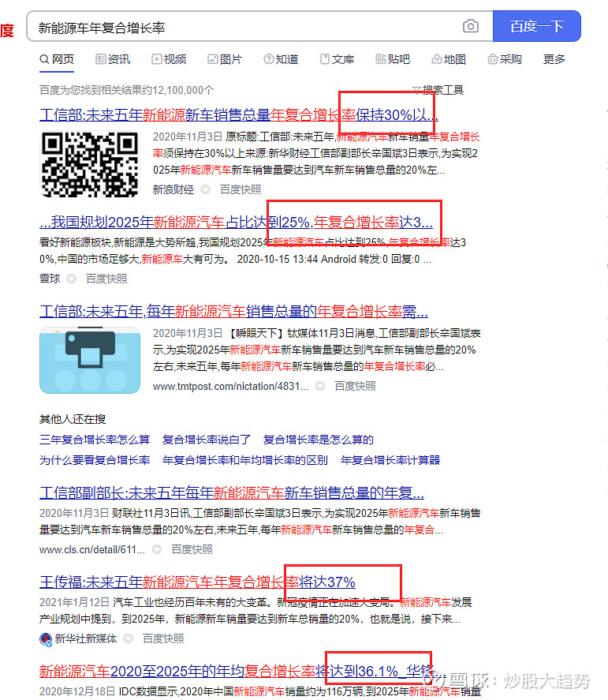608x700 pixels.
Task: Click the www.tmtpost.com/nictation source URL
Action: pyautogui.click(x=230, y=386)
